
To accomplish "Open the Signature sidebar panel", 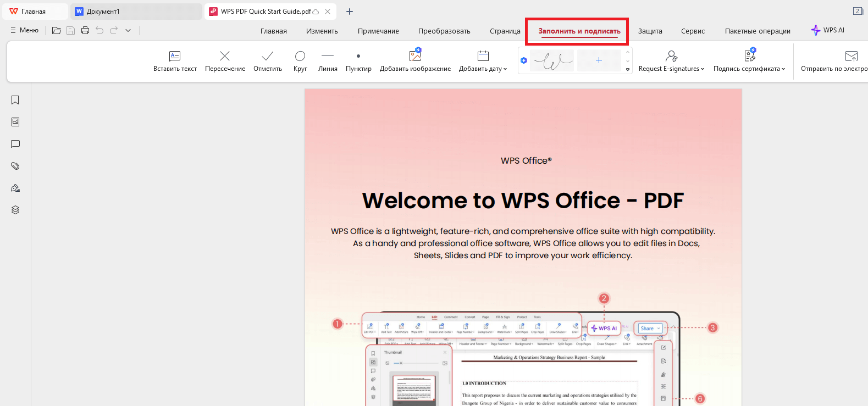I will (x=15, y=188).
